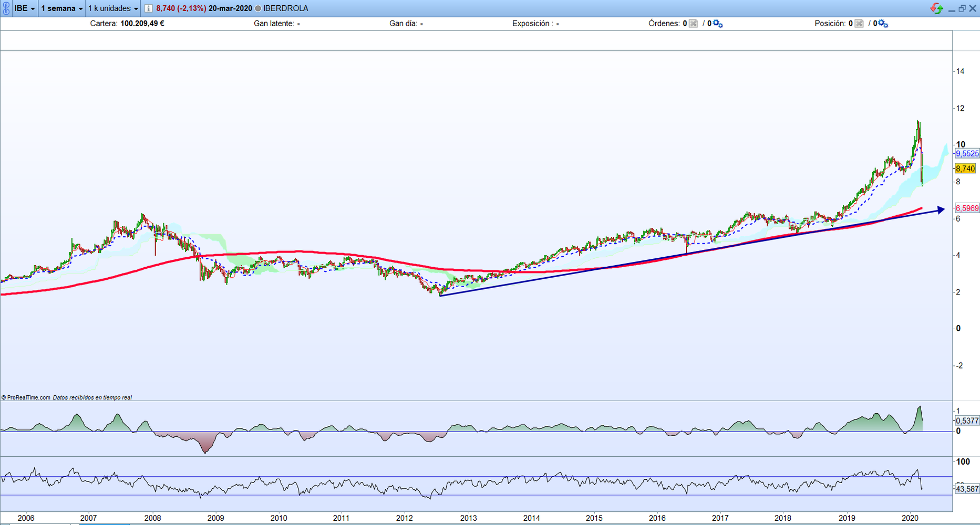Click the ProRealTime.com copyright text
Screen dimensions: 980x525
[x=26, y=397]
